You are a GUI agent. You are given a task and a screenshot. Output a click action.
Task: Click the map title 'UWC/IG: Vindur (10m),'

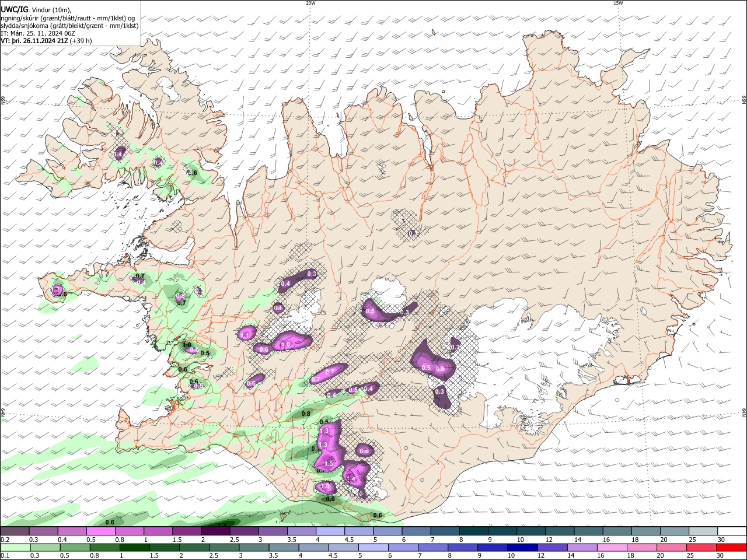pyautogui.click(x=36, y=10)
